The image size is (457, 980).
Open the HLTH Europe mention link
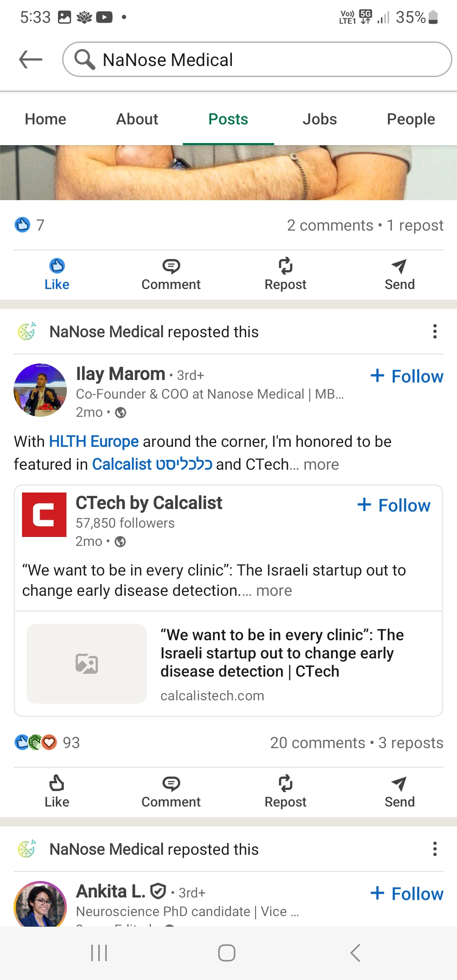click(x=94, y=441)
